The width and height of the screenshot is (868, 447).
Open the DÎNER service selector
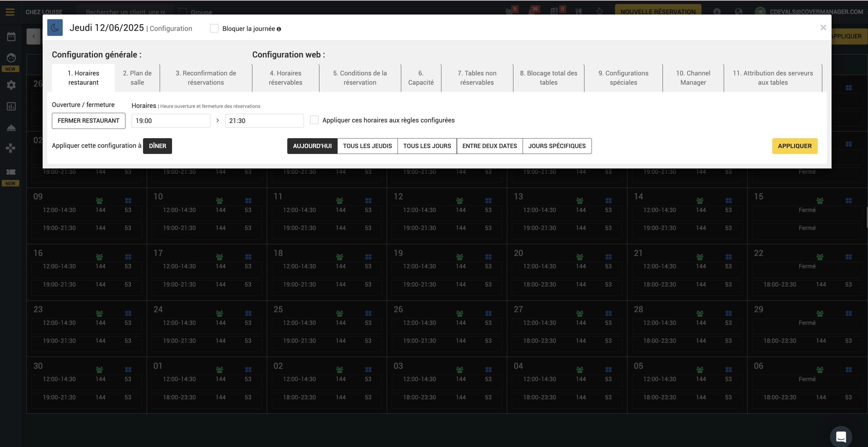pyautogui.click(x=157, y=146)
